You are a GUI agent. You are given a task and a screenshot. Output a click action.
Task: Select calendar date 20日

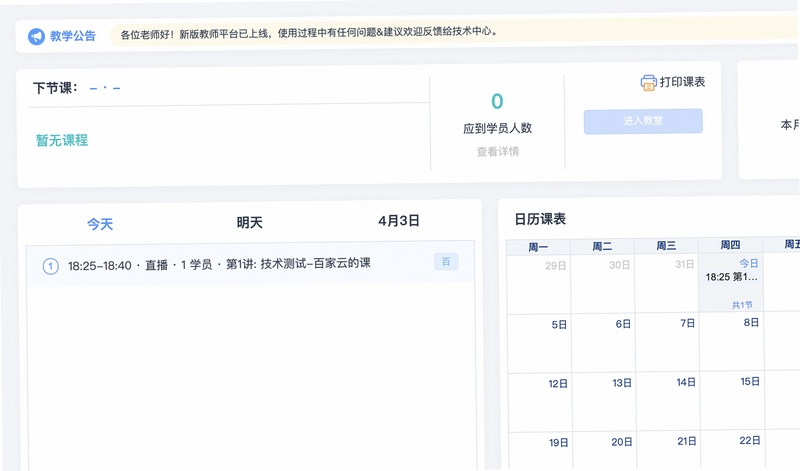[621, 442]
